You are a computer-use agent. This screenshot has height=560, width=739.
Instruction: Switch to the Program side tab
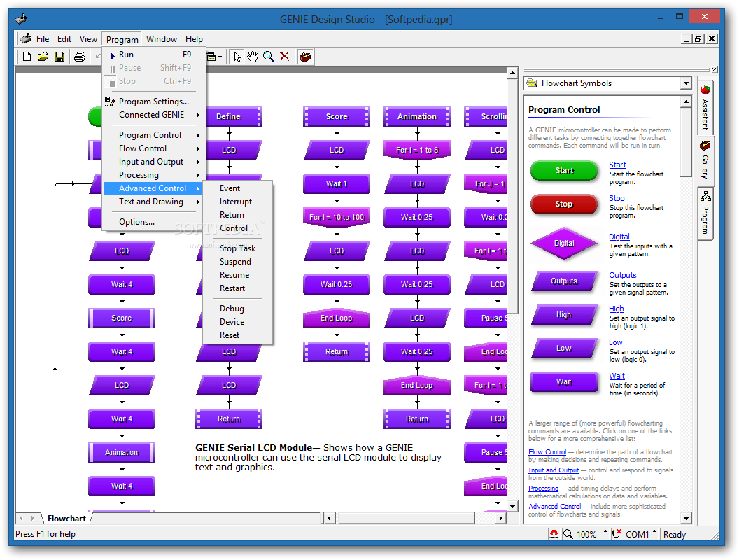click(705, 214)
